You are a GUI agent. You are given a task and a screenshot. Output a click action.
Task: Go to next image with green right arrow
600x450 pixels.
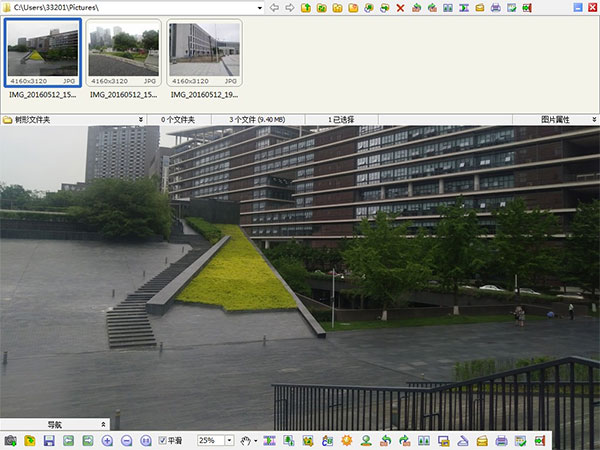click(x=88, y=440)
